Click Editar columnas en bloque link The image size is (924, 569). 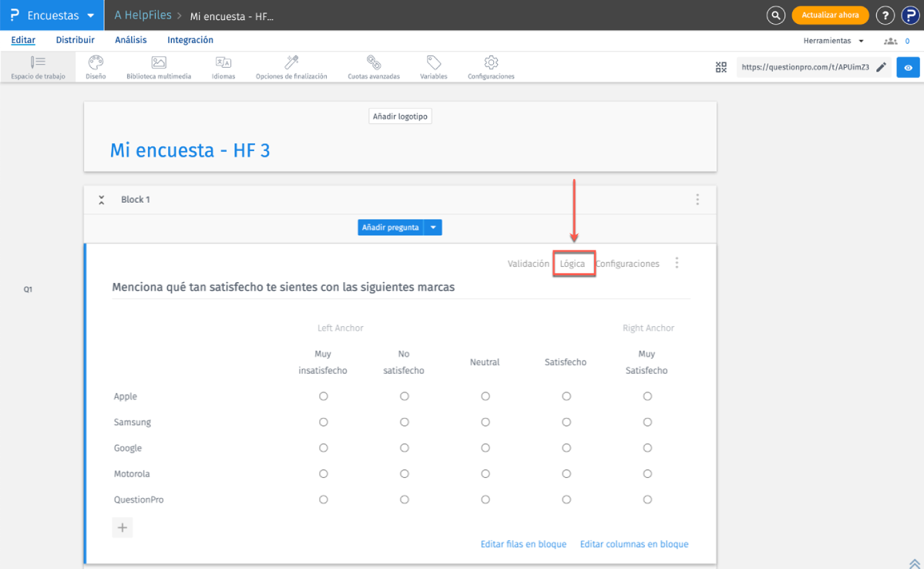[634, 544]
